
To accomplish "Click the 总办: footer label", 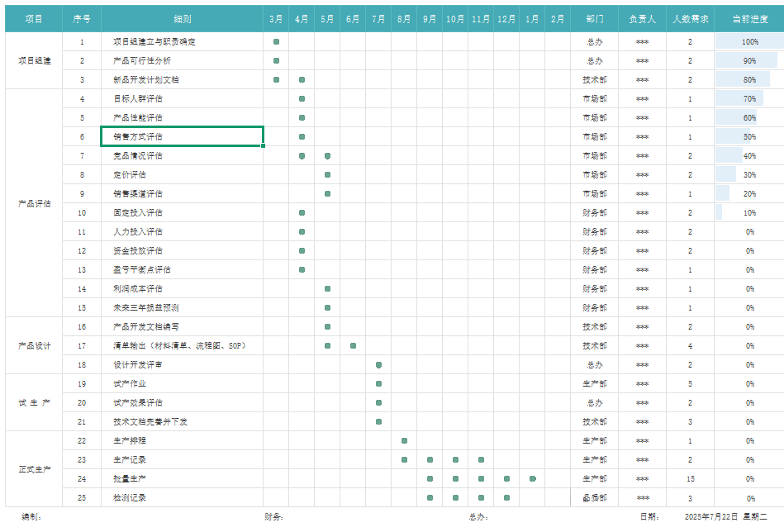I will pos(478,517).
